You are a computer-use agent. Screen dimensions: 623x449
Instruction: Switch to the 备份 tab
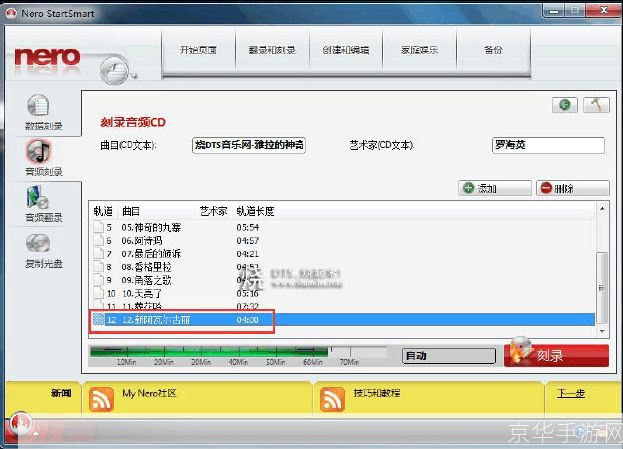tap(493, 50)
